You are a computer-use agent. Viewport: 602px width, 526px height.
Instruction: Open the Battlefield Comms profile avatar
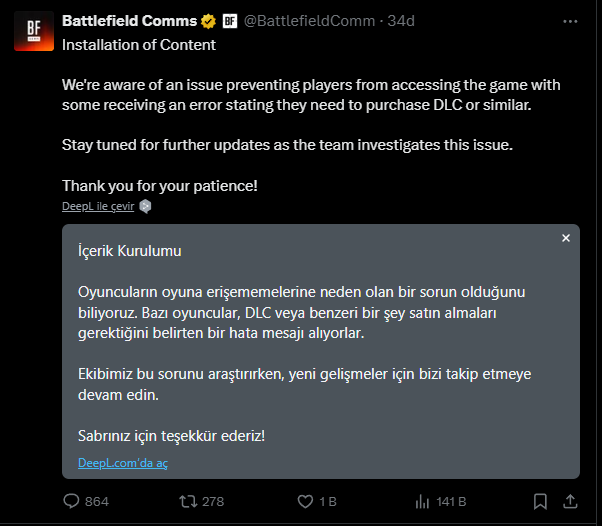[x=33, y=30]
